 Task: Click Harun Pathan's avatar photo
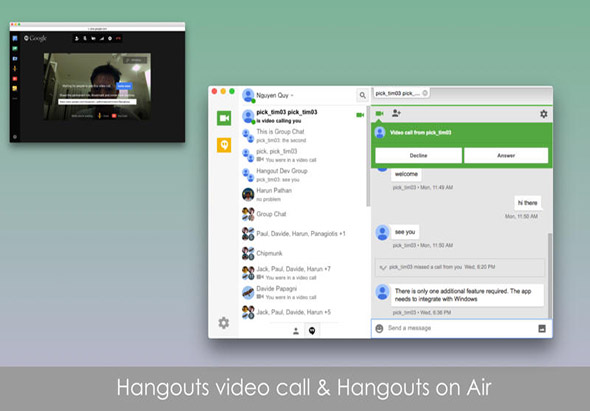(248, 194)
